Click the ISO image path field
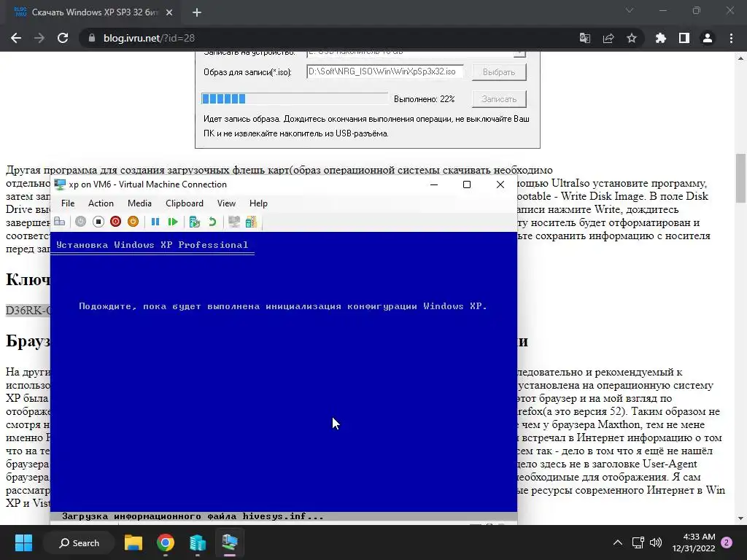The image size is (747, 560). (x=385, y=72)
